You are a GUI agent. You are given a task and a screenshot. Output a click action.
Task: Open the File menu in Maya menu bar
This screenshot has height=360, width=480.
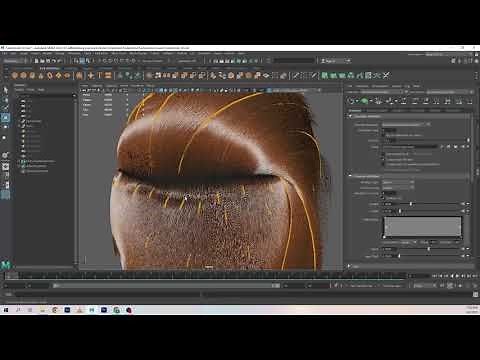click(x=5, y=53)
